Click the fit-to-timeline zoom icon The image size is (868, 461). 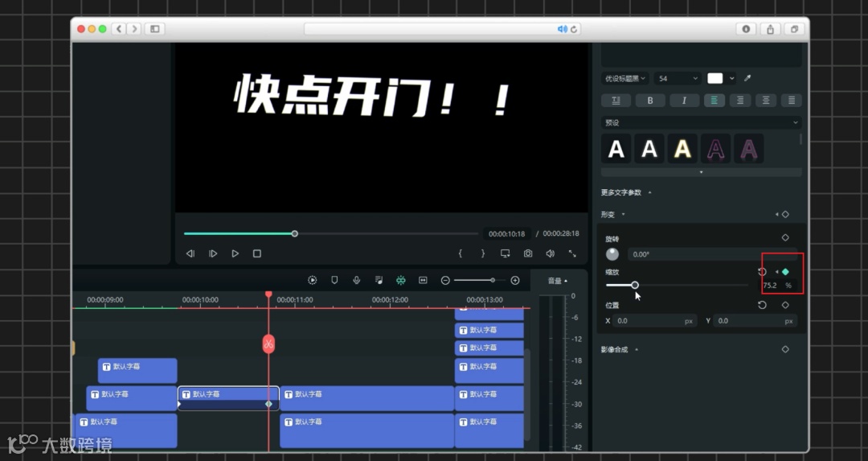pyautogui.click(x=423, y=280)
